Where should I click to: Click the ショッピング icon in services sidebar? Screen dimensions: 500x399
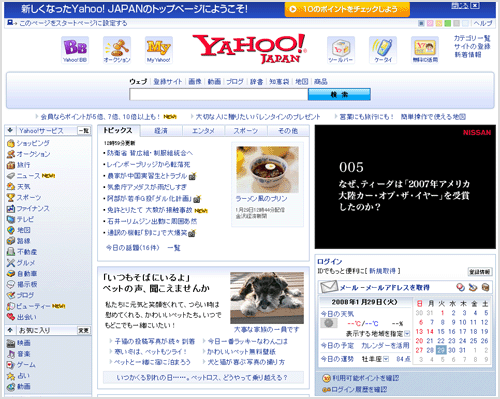pos(11,143)
